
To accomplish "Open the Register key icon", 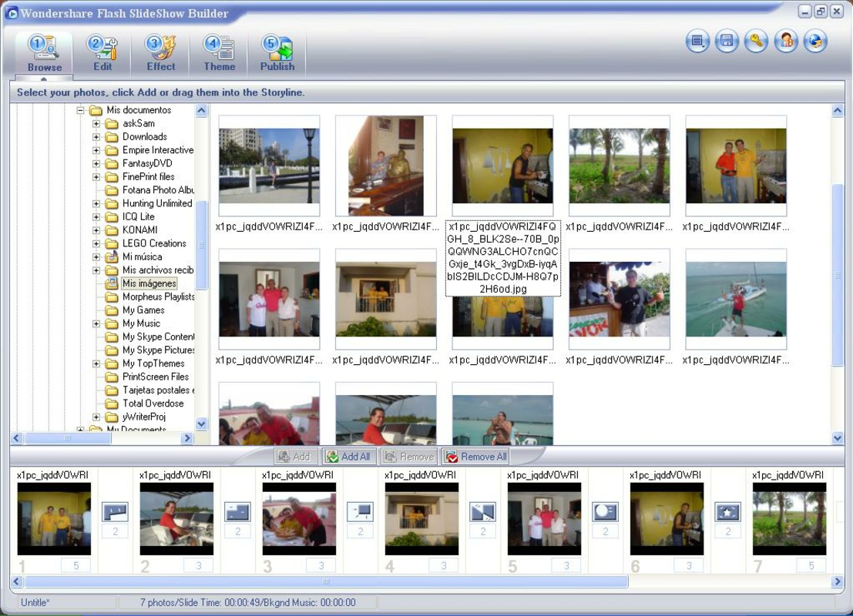I will tap(755, 41).
